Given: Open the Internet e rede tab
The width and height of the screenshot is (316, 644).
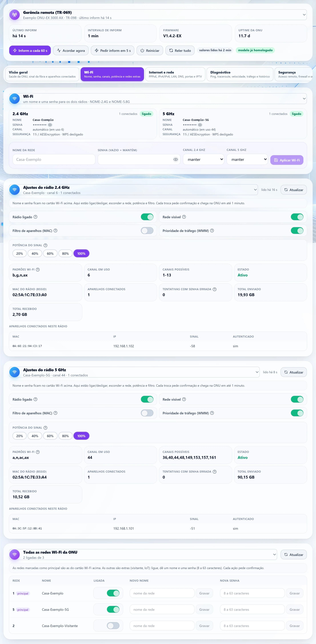Looking at the screenshot, I should (x=175, y=74).
